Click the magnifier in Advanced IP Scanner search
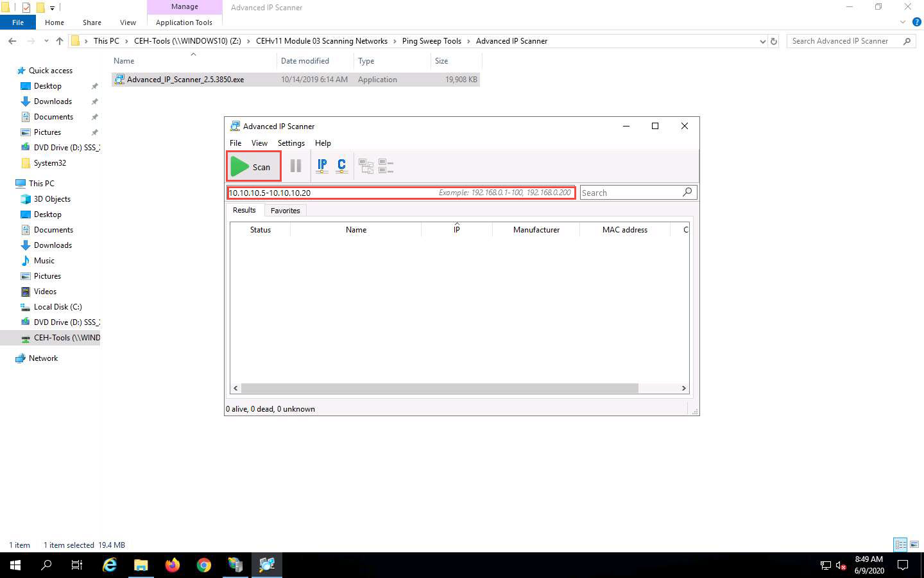Image resolution: width=924 pixels, height=578 pixels. [687, 192]
